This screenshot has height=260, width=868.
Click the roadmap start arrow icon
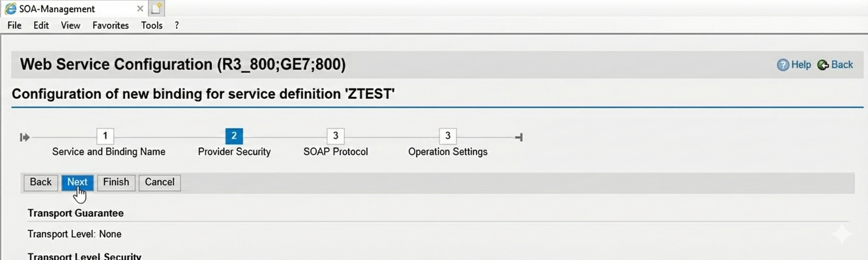(25, 137)
